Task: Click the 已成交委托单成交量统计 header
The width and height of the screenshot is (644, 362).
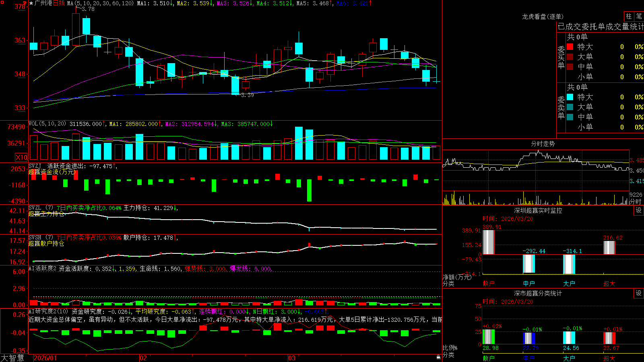Action: (x=601, y=27)
